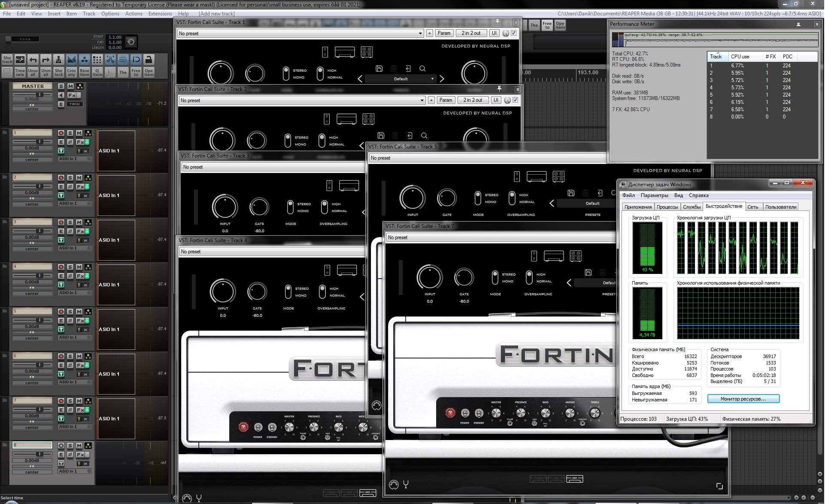Viewport: 825px width, 504px height.
Task: Click the search presets icon in Track 1 plugin
Action: 422,68
